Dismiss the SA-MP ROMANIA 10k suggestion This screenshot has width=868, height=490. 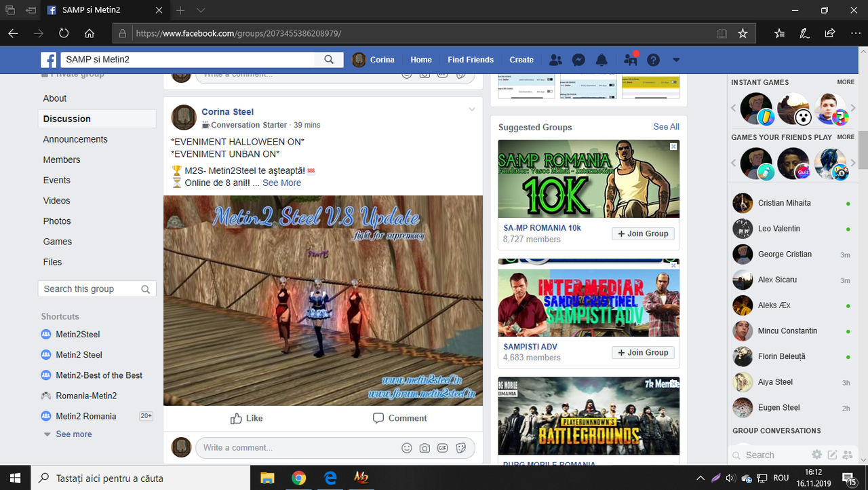tap(673, 147)
